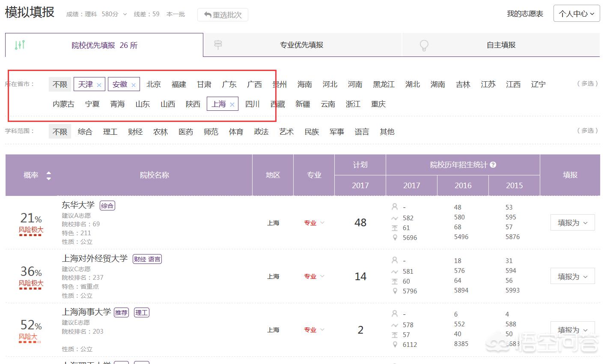Expand the 填报为 dropdown for 东华大学
610x364 pixels.
click(x=572, y=223)
